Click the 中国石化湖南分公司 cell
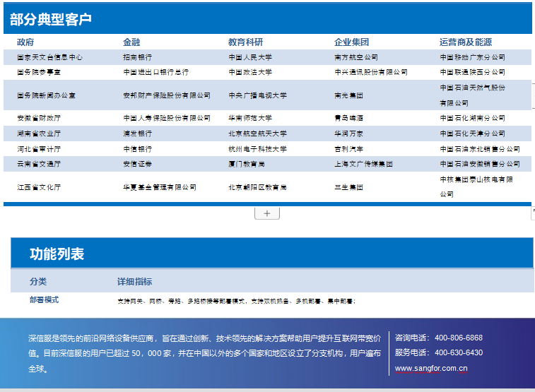 tap(473, 118)
